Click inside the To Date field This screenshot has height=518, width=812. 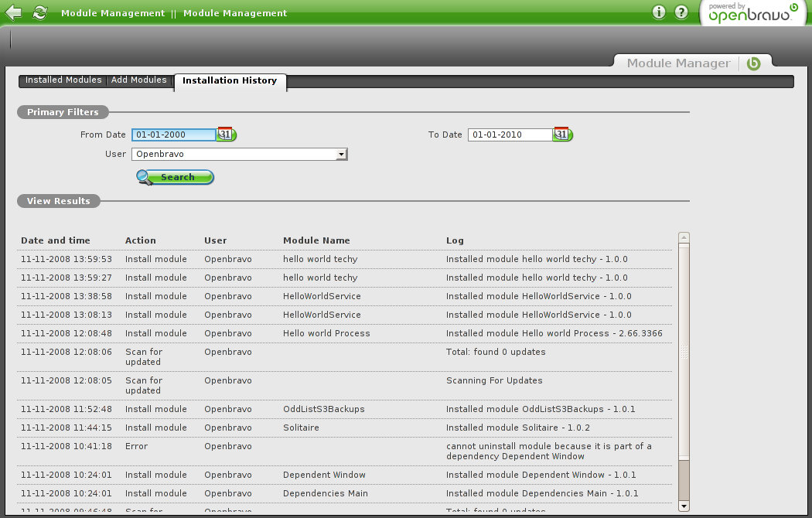[x=510, y=135]
